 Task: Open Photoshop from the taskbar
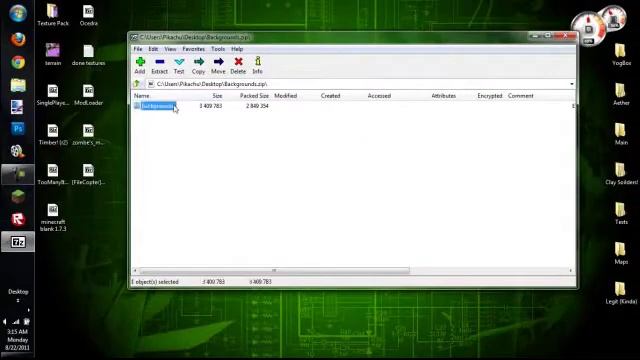tap(18, 129)
